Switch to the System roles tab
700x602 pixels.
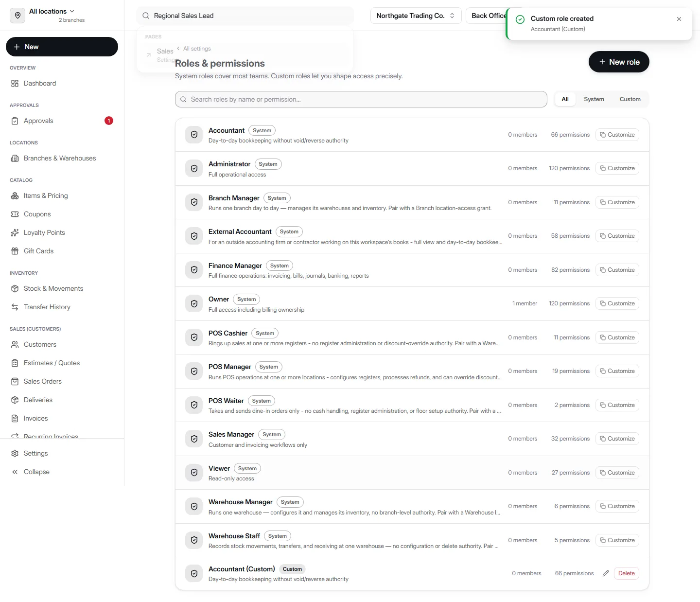[594, 99]
